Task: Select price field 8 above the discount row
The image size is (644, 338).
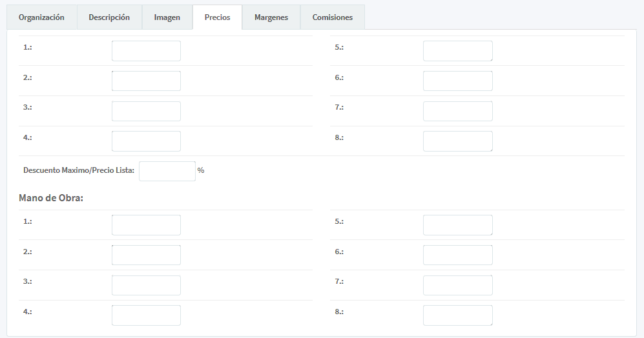Action: [x=457, y=141]
